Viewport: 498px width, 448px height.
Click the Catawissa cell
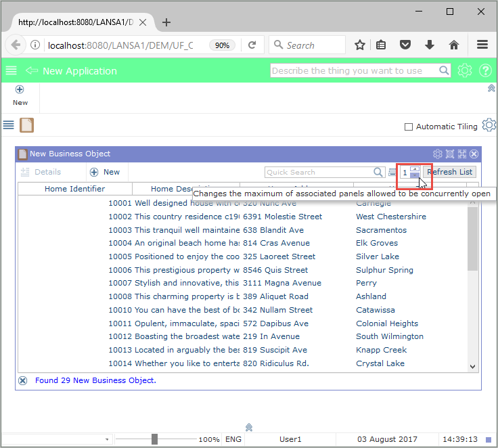coord(376,310)
